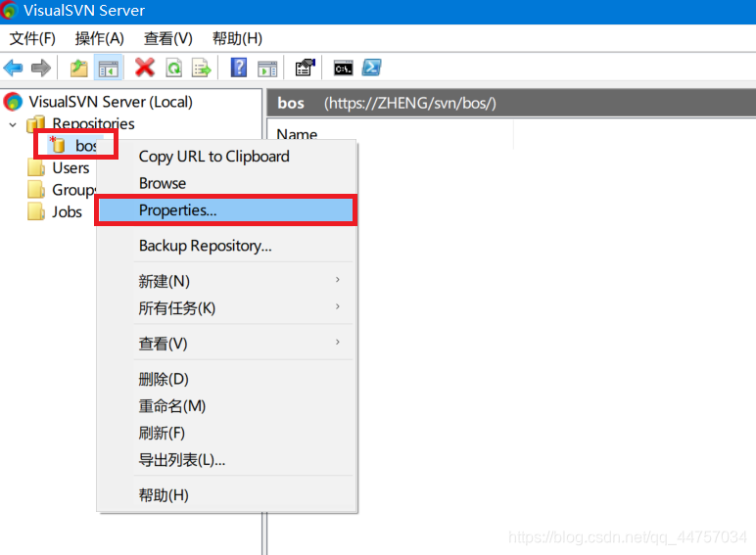The width and height of the screenshot is (756, 555).
Task: Expand the 查看(V) context submenu arrow
Action: point(338,342)
